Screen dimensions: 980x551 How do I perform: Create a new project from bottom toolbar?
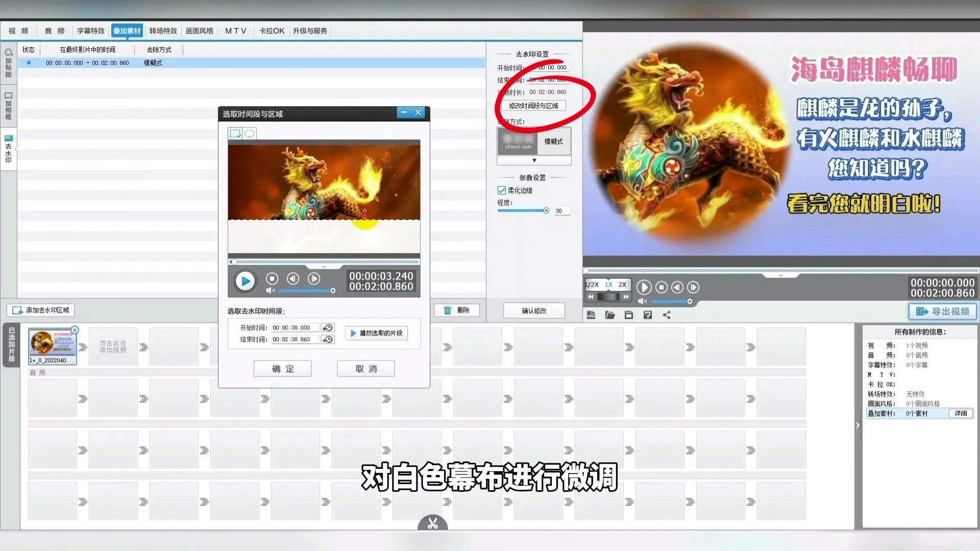(x=592, y=315)
